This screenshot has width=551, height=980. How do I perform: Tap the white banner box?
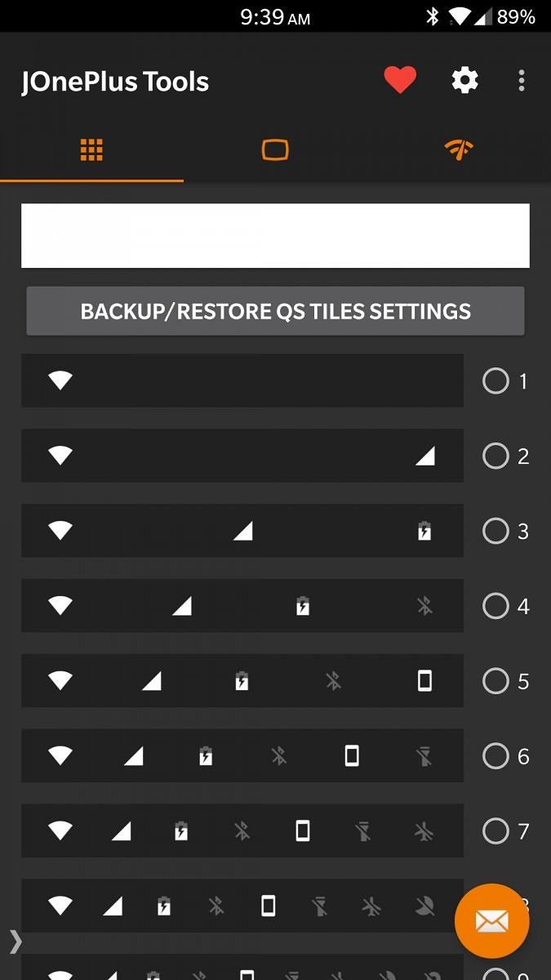[x=275, y=236]
